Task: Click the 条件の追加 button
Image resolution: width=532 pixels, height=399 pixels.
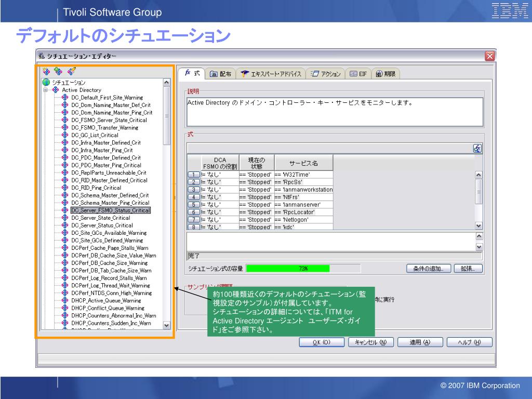Action: tap(429, 269)
